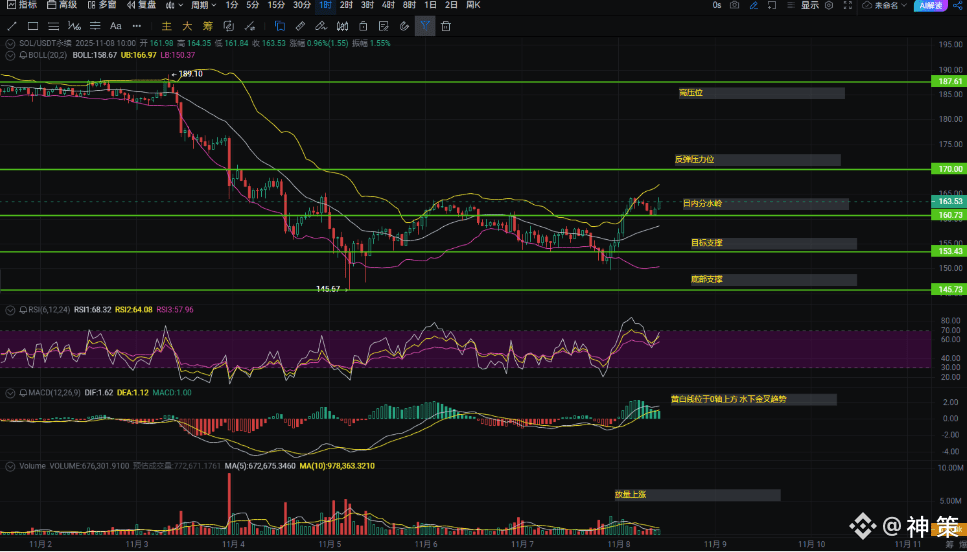Take a chart screenshot with camera icon
The height and width of the screenshot is (552, 967).
tap(735, 5)
